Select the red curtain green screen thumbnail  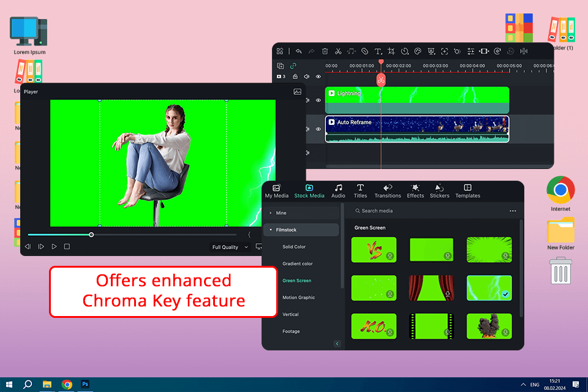(431, 288)
